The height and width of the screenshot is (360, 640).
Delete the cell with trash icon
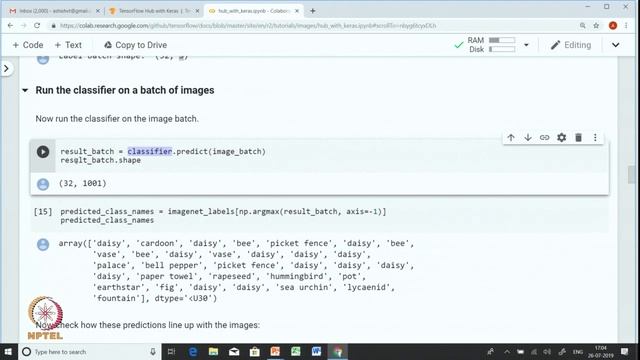(x=578, y=138)
